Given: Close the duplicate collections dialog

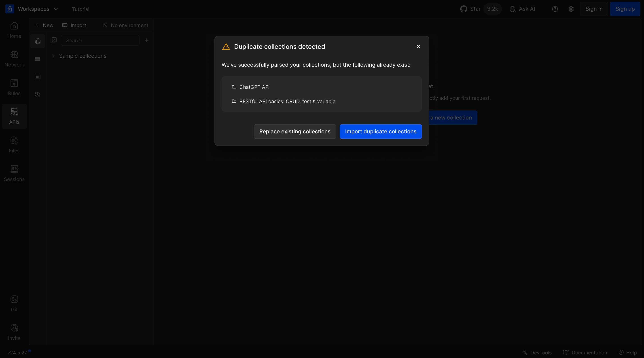Looking at the screenshot, I should click(x=418, y=47).
